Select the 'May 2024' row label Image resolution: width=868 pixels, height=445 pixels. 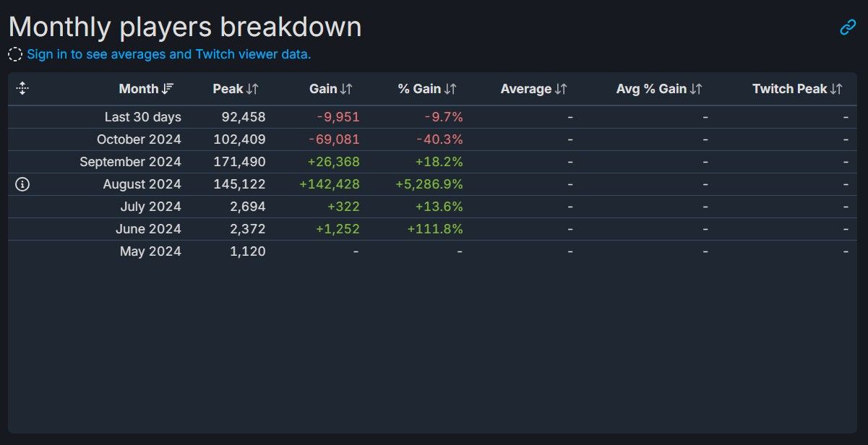151,251
